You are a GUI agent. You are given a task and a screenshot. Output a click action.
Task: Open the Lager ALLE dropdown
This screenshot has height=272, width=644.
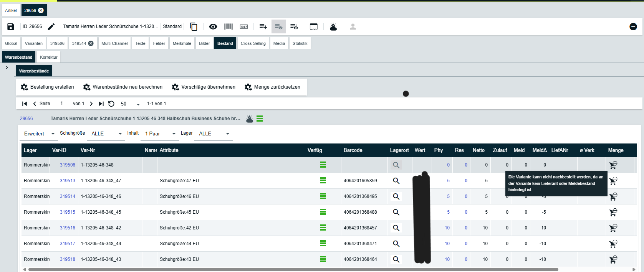[x=214, y=134]
